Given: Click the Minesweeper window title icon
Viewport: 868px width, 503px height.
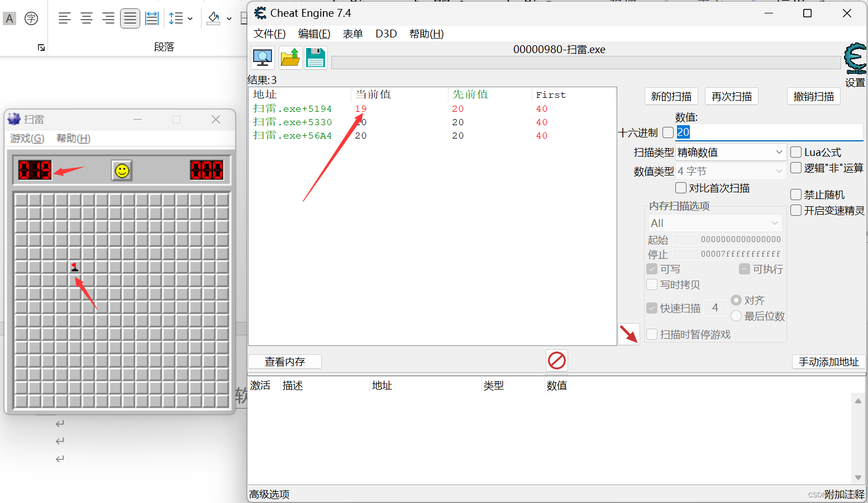Looking at the screenshot, I should (x=14, y=119).
